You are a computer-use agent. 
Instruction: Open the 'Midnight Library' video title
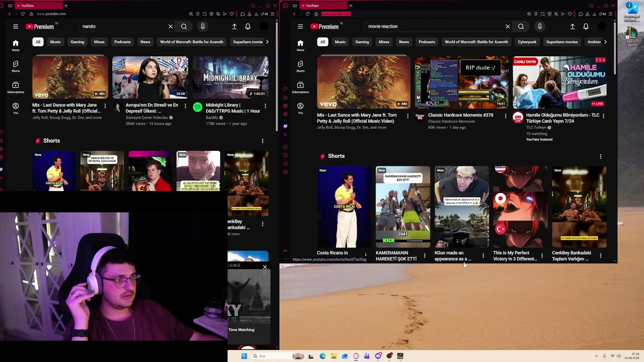(x=233, y=108)
